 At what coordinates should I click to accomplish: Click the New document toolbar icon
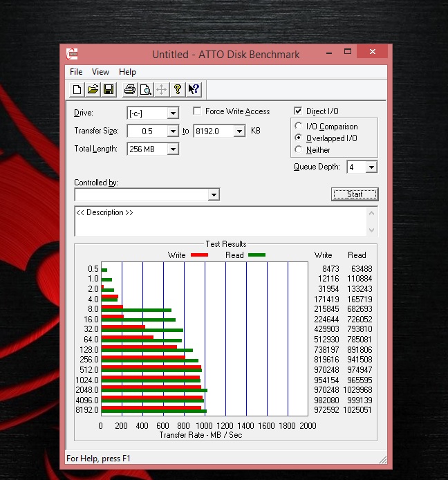[77, 90]
